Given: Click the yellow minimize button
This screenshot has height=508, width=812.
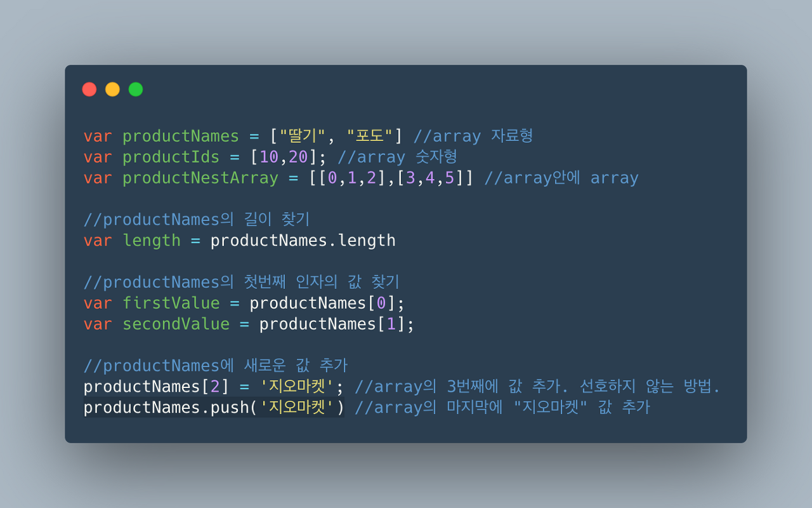Looking at the screenshot, I should point(112,90).
